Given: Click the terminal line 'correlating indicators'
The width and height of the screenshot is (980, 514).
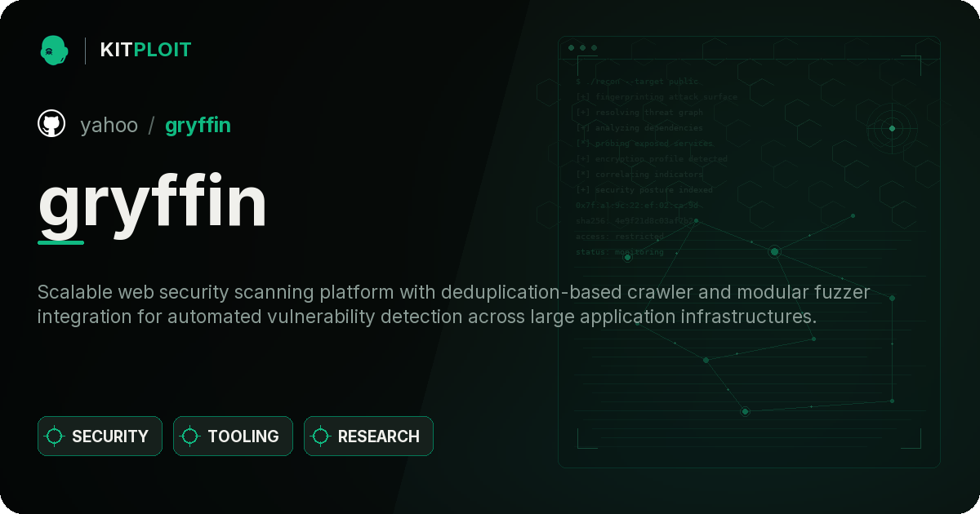Looking at the screenshot, I should (639, 175).
